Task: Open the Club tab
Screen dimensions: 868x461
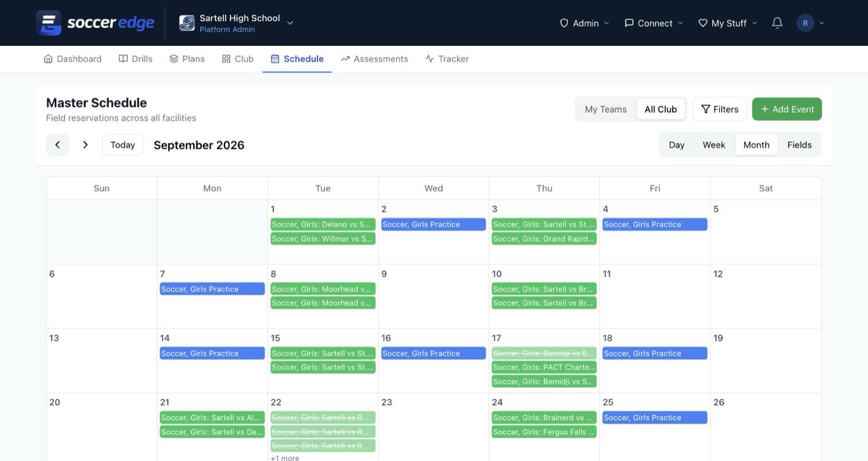Action: point(237,59)
